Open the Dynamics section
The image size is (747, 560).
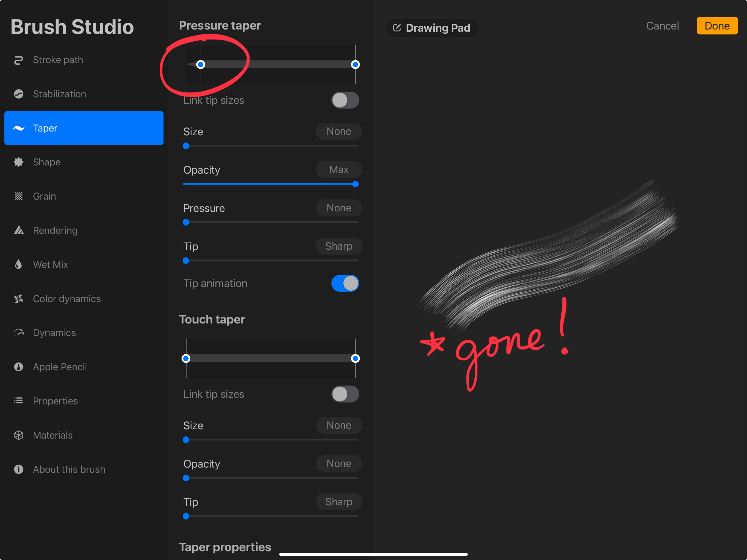(84, 333)
